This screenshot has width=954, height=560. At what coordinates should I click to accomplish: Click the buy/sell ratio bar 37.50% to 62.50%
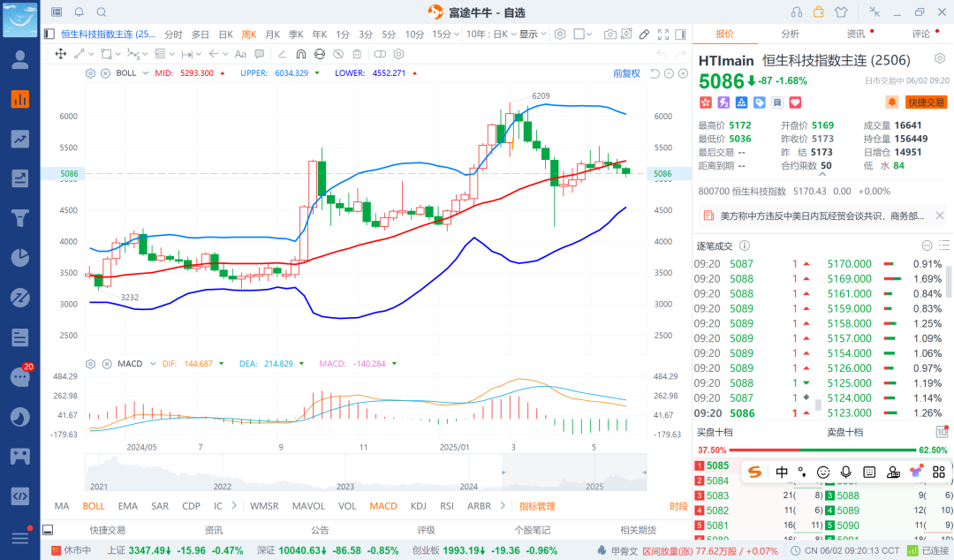(x=822, y=450)
